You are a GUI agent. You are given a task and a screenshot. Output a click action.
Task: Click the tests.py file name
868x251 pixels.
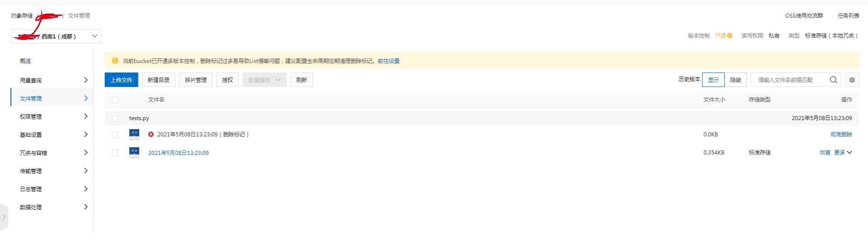coord(139,118)
